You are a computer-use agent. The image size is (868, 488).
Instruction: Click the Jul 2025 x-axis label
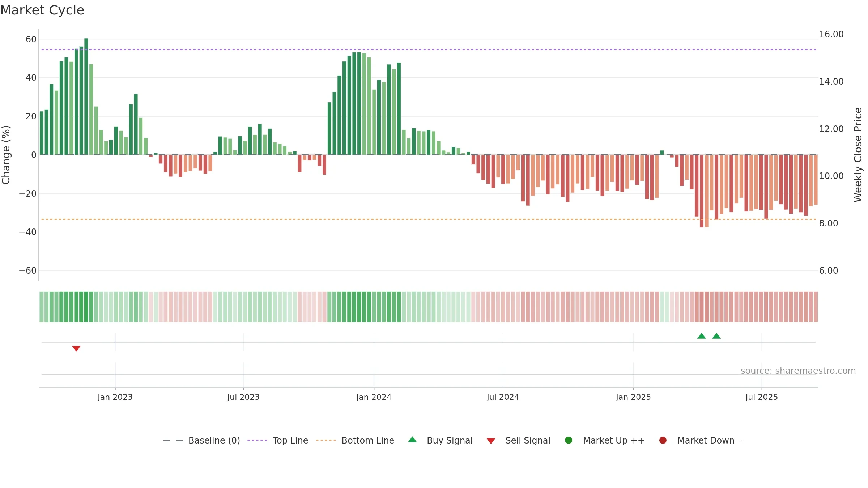click(x=762, y=397)
